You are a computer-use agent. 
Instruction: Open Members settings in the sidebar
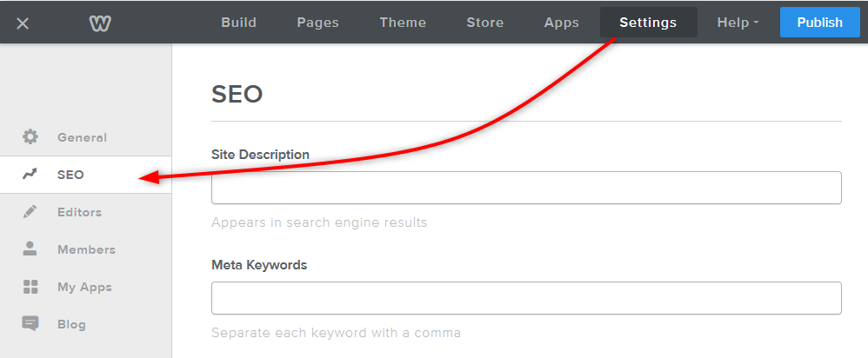tap(86, 249)
